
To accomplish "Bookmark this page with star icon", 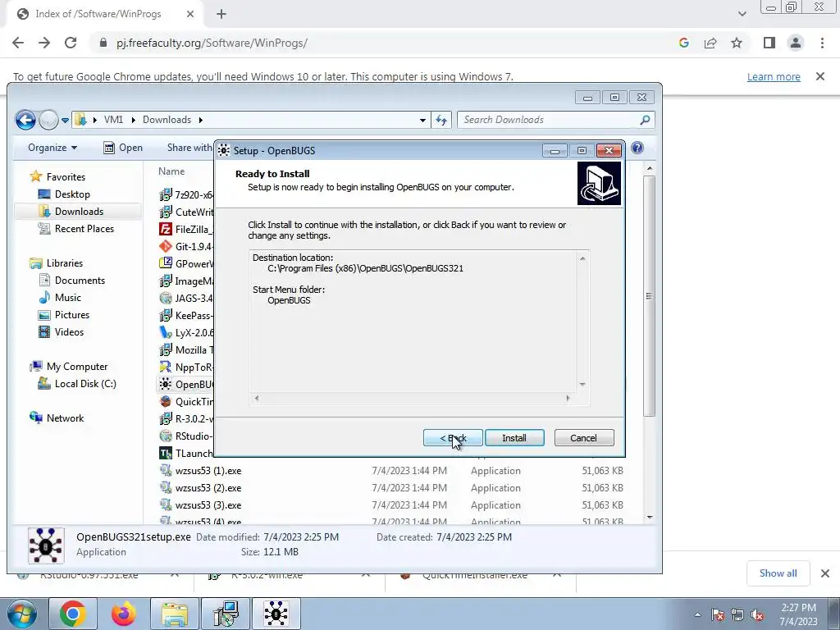I will point(737,43).
